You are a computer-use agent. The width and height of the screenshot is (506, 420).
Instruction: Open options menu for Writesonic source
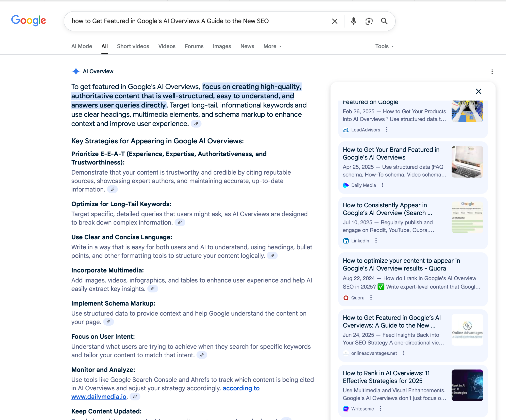tap(381, 409)
